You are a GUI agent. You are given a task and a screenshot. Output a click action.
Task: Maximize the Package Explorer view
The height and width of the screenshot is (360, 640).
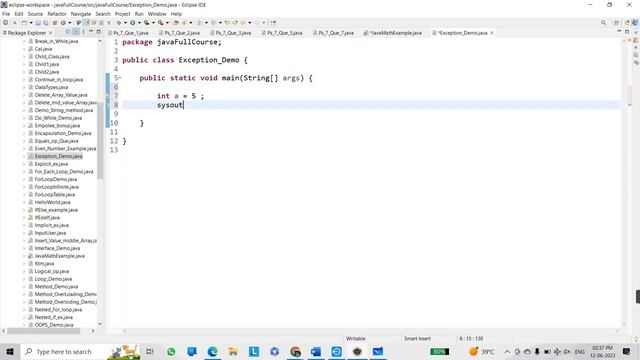click(98, 31)
